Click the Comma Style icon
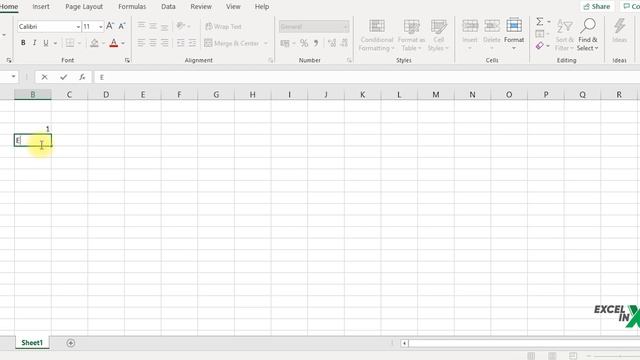The image size is (640, 360). pyautogui.click(x=316, y=43)
